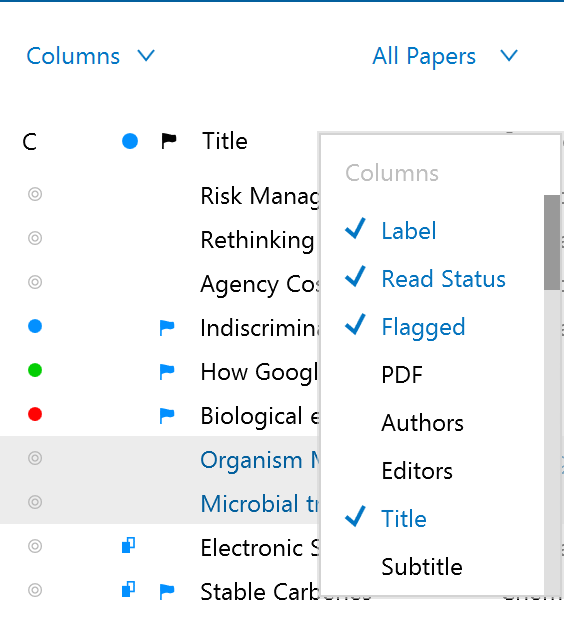Expand the All Papers dropdown

tap(445, 56)
